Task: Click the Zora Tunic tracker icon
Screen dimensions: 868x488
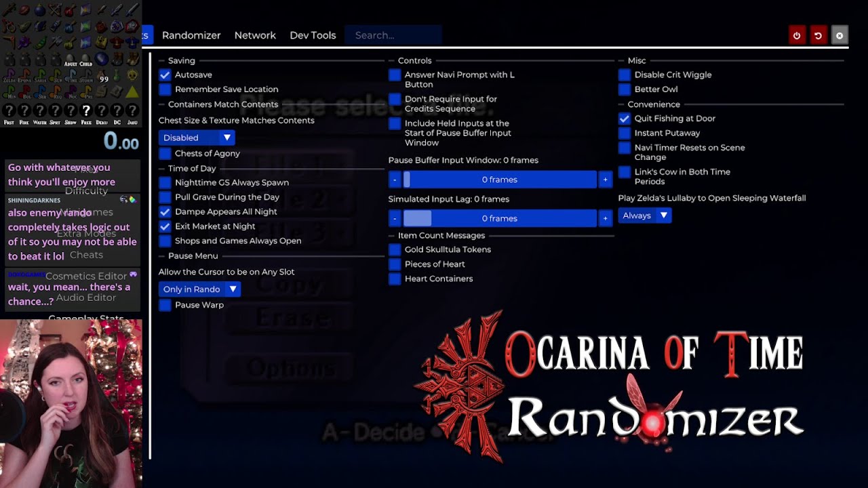Action: pyautogui.click(x=132, y=42)
